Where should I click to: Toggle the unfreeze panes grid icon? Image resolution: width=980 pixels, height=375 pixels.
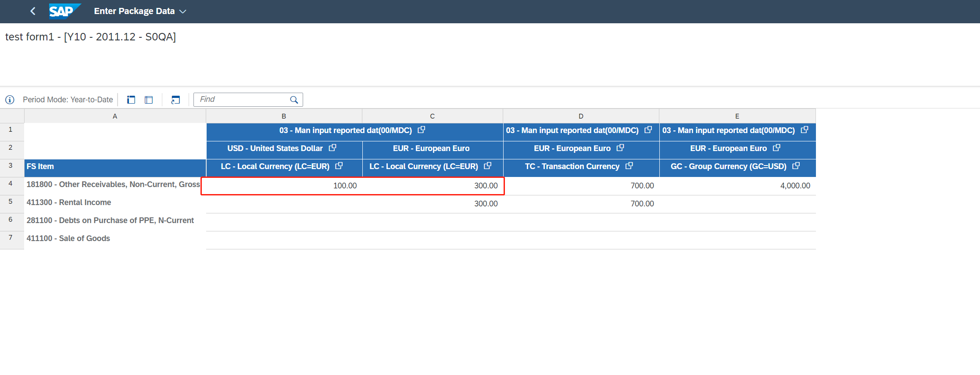coord(149,100)
